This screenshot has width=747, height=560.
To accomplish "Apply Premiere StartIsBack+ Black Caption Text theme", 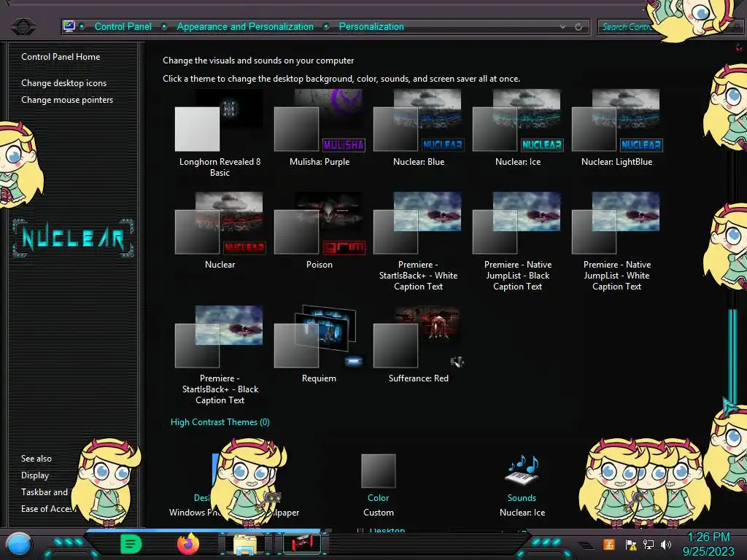I will pos(220,356).
